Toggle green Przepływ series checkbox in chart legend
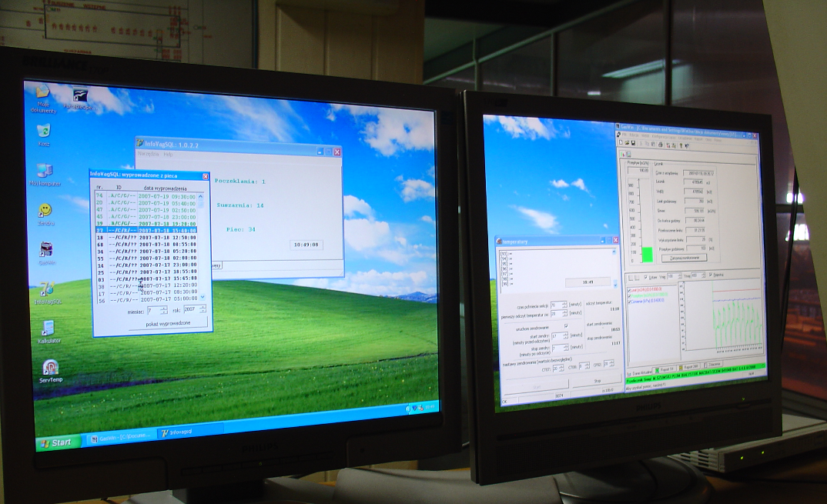 [629, 295]
